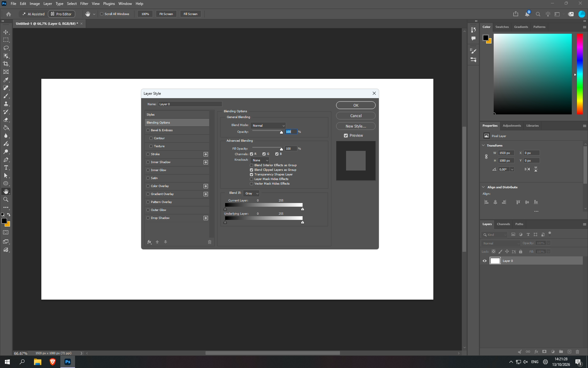Select the Move tool
The image size is (588, 368).
pyautogui.click(x=6, y=32)
